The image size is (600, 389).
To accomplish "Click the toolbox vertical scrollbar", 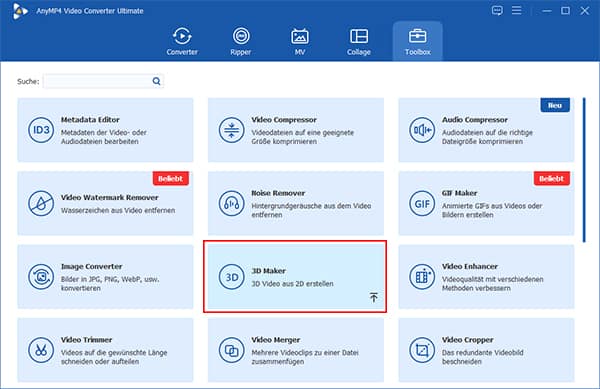I will click(584, 170).
